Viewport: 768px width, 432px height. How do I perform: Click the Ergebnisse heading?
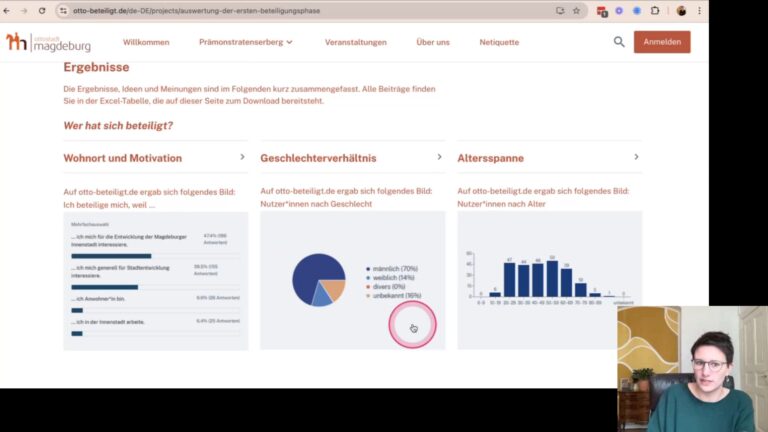click(96, 67)
